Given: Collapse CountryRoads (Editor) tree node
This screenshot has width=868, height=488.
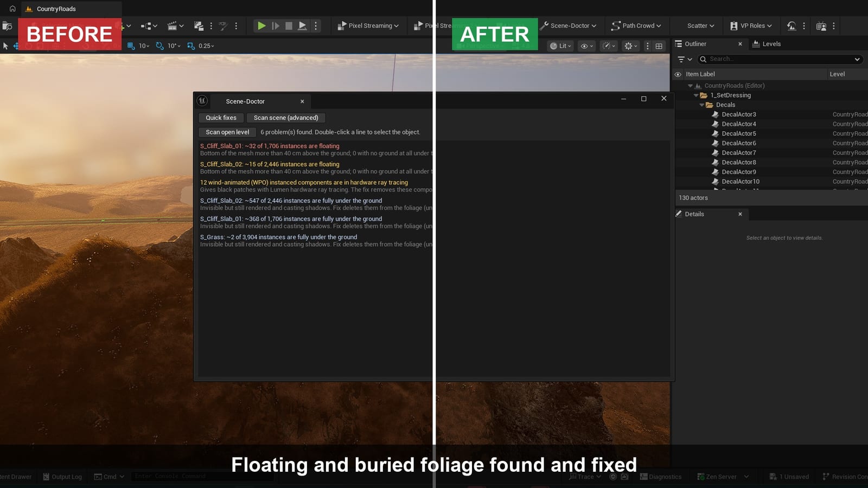Looking at the screenshot, I should coord(690,86).
